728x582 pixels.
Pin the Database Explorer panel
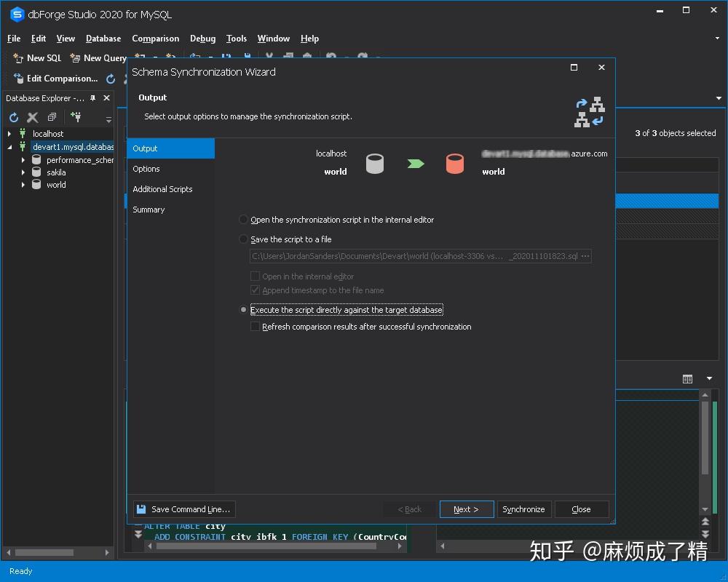[x=93, y=97]
